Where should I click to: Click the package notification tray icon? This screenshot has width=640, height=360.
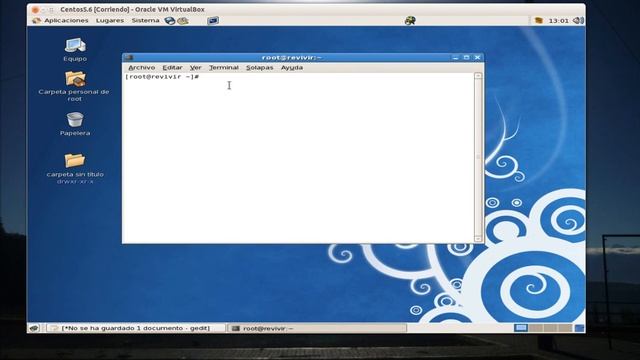coord(539,20)
